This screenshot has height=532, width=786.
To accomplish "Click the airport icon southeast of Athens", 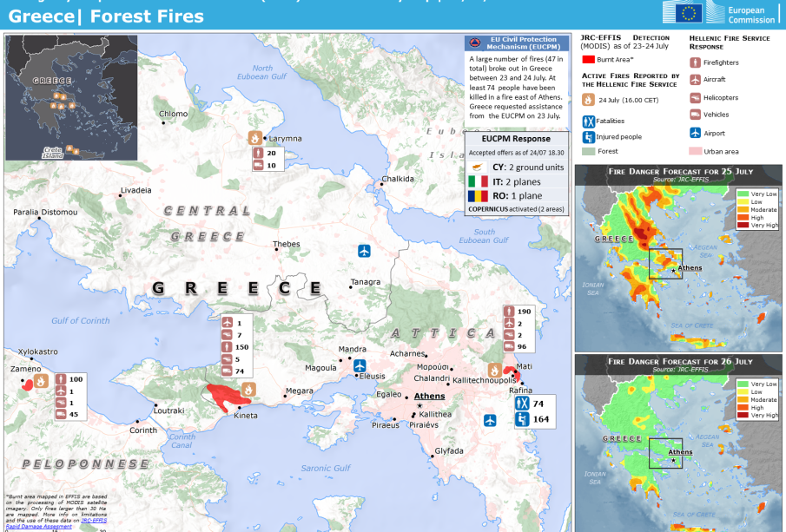I will click(x=490, y=420).
